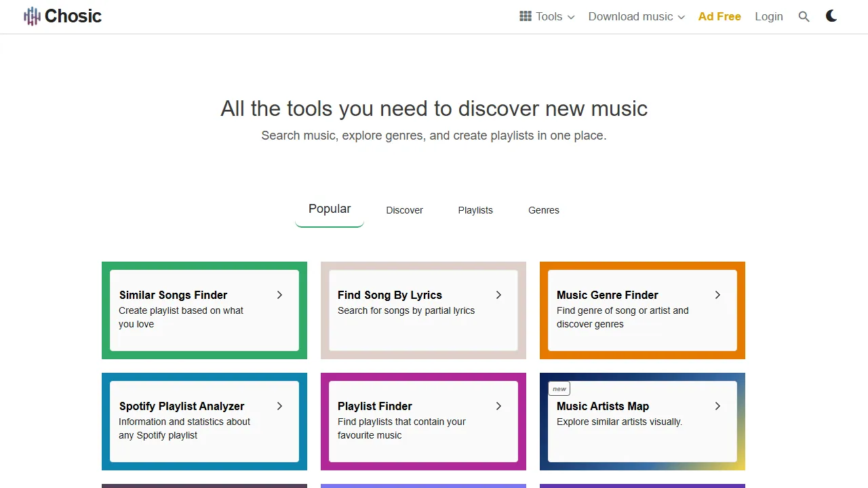This screenshot has width=868, height=488.
Task: Switch to the Discover tab
Action: click(404, 210)
